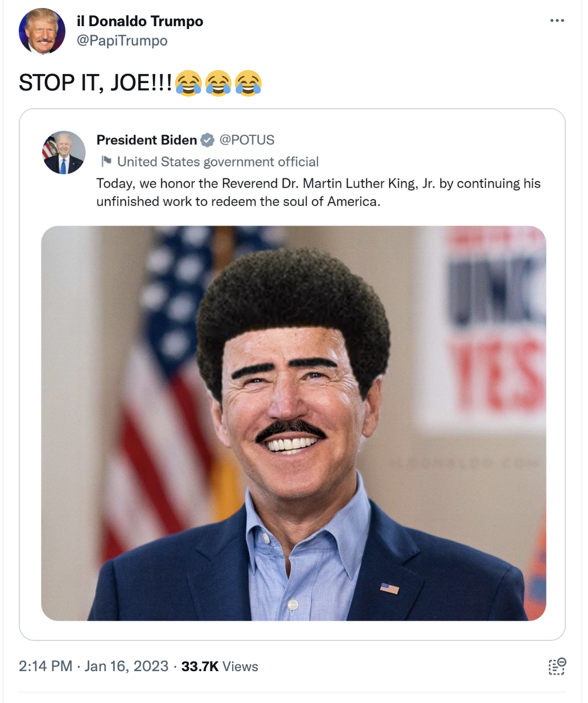588x703 pixels.
Task: Click the first laughing-crying emoji
Action: (188, 83)
